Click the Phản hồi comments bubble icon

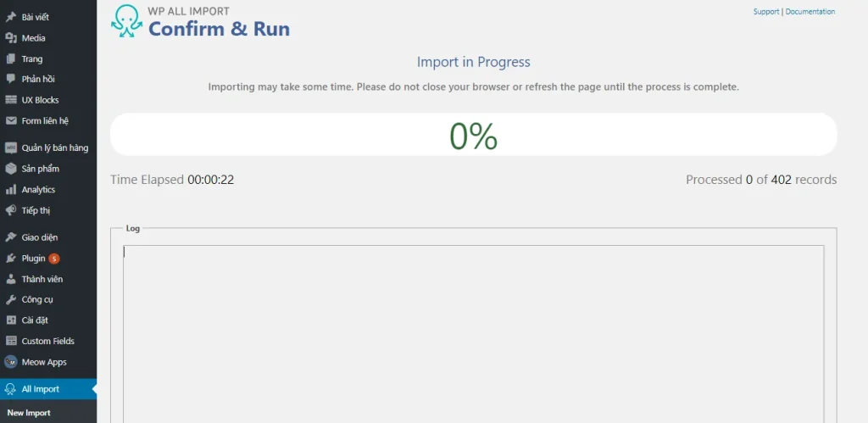click(10, 79)
